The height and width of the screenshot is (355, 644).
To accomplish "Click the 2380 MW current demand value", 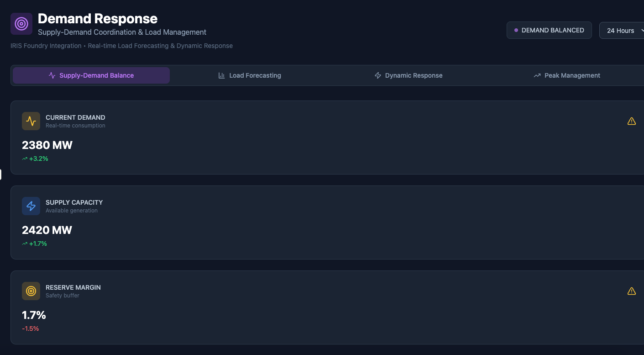I will [47, 145].
